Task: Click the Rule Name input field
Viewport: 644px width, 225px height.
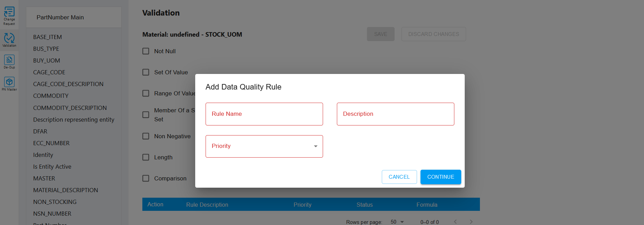Action: click(x=264, y=114)
